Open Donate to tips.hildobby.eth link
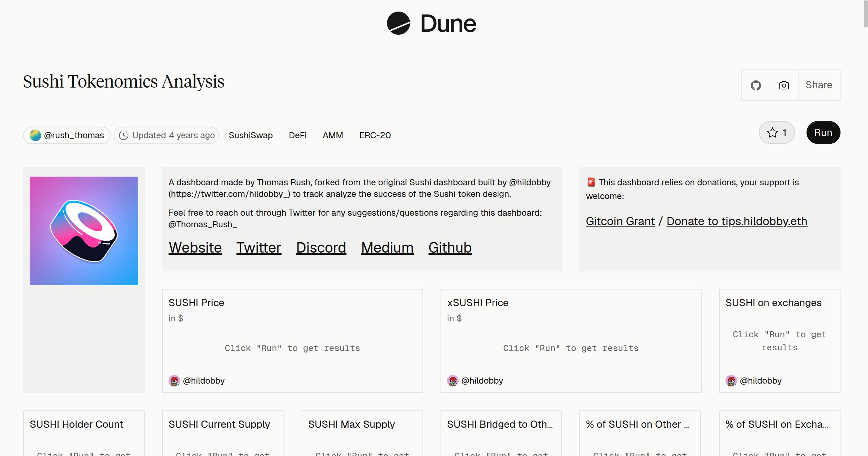The height and width of the screenshot is (456, 868). (x=737, y=221)
